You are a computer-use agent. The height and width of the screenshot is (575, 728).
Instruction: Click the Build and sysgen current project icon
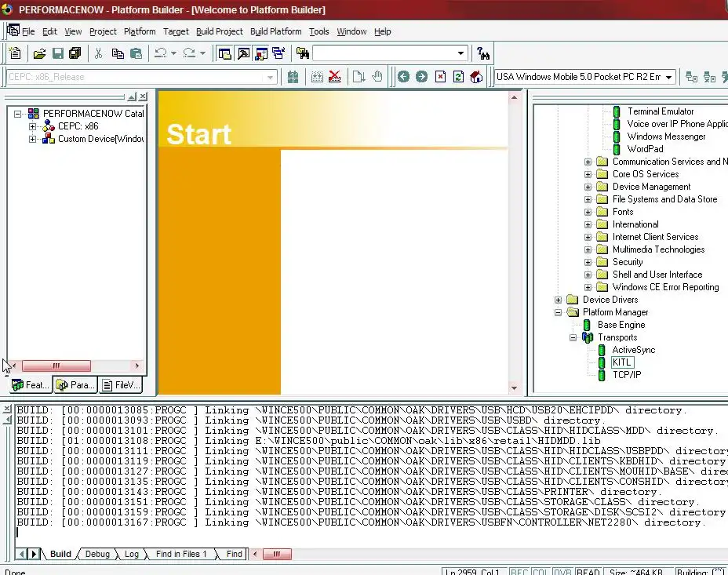tap(317, 77)
